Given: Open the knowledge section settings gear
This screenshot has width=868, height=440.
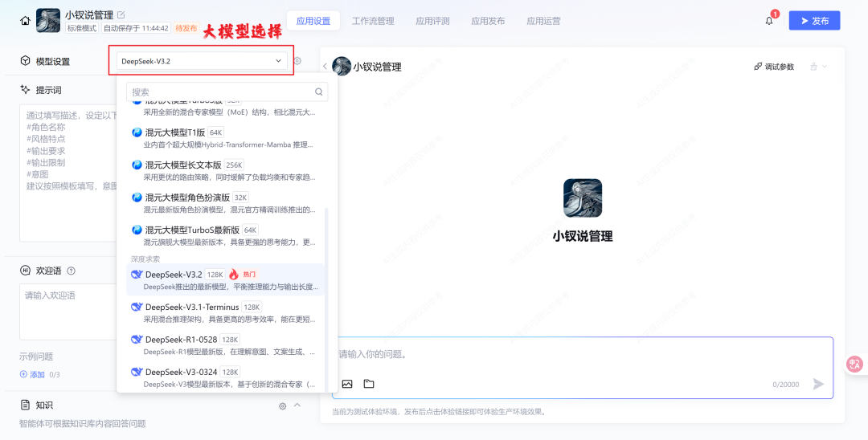Looking at the screenshot, I should pyautogui.click(x=282, y=406).
